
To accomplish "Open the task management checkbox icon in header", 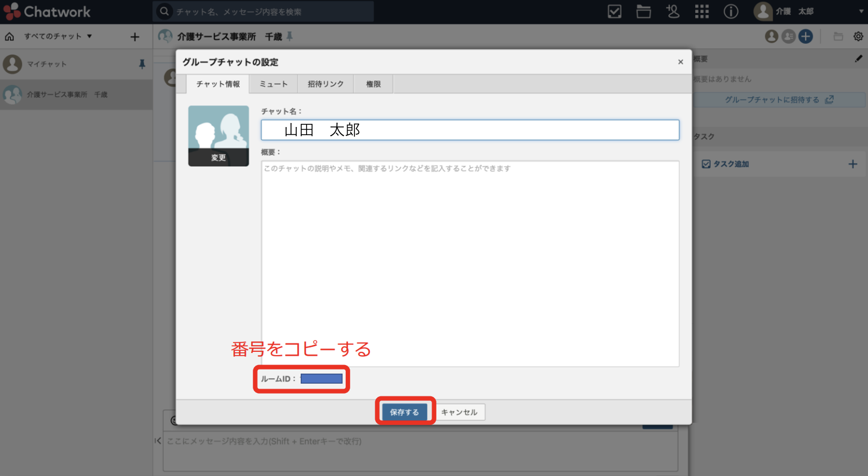I will pyautogui.click(x=614, y=11).
